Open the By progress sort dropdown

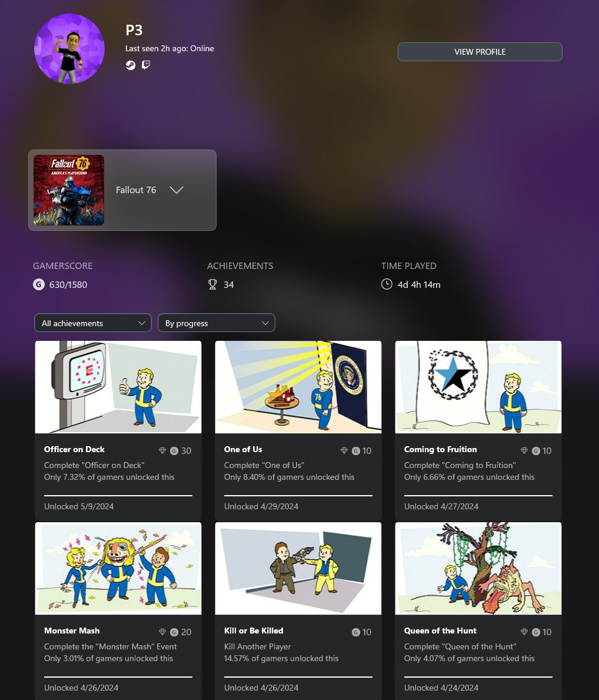point(217,323)
